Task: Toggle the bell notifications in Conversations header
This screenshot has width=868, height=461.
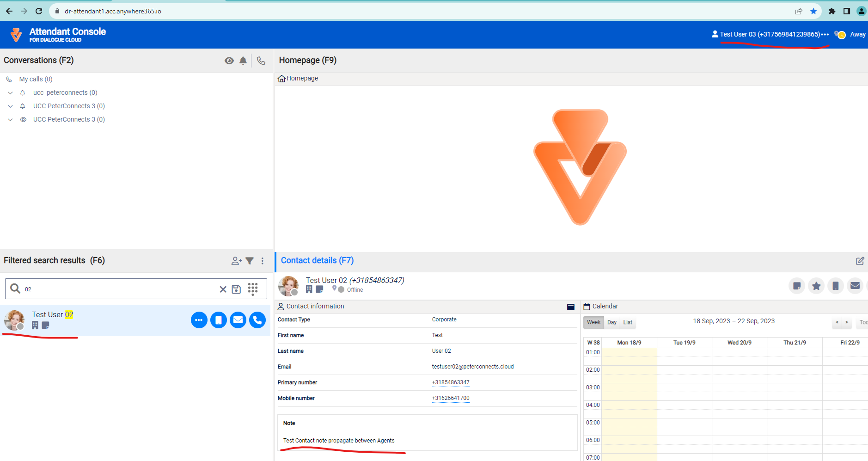Action: (243, 61)
